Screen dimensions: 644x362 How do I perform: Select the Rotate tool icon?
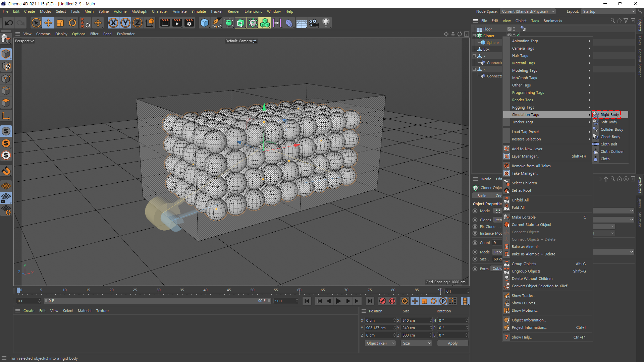(x=72, y=23)
